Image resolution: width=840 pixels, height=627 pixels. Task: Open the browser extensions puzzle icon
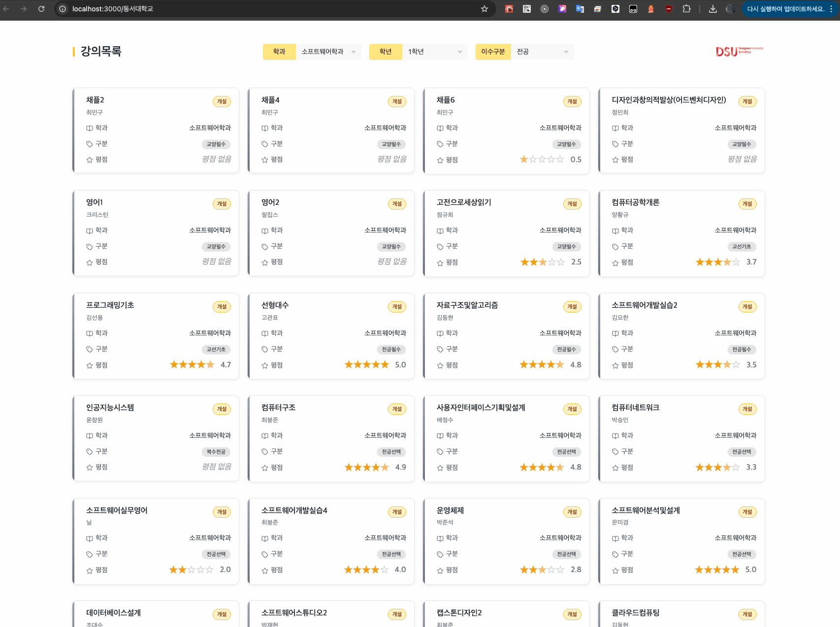[x=686, y=9]
